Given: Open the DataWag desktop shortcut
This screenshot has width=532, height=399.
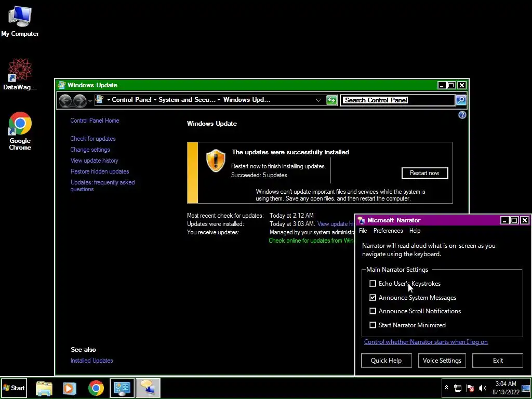Looking at the screenshot, I should [20, 74].
